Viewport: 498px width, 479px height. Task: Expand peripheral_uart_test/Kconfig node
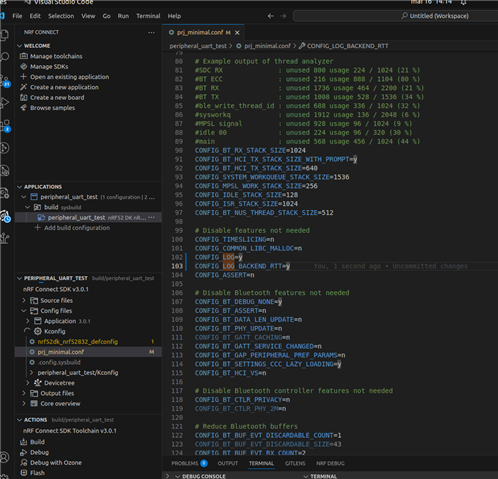[x=32, y=373]
